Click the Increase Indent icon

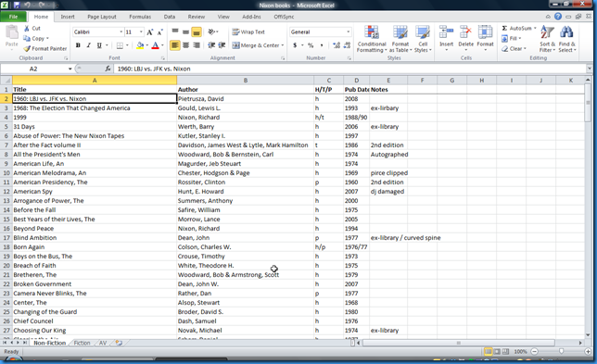click(222, 45)
